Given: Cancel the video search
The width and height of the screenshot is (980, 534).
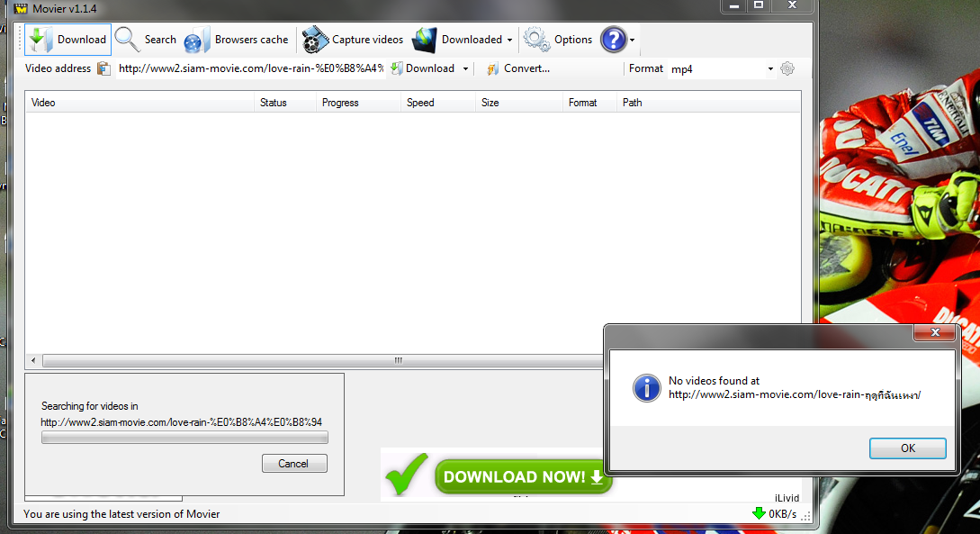Looking at the screenshot, I should click(294, 464).
